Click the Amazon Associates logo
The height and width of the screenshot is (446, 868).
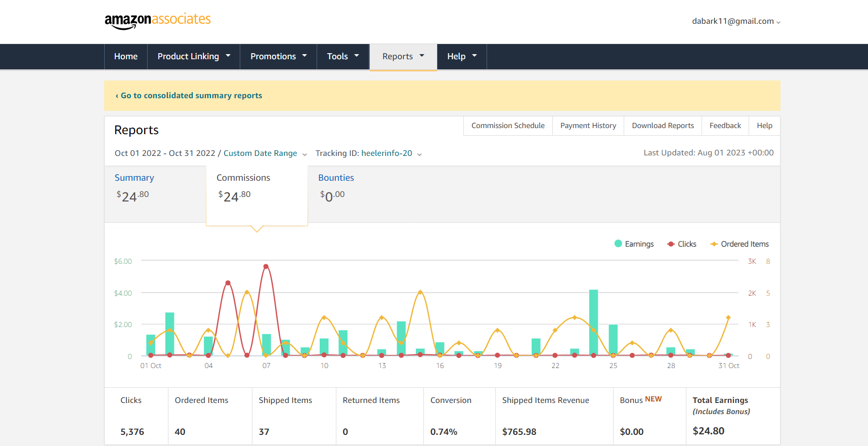click(x=157, y=21)
